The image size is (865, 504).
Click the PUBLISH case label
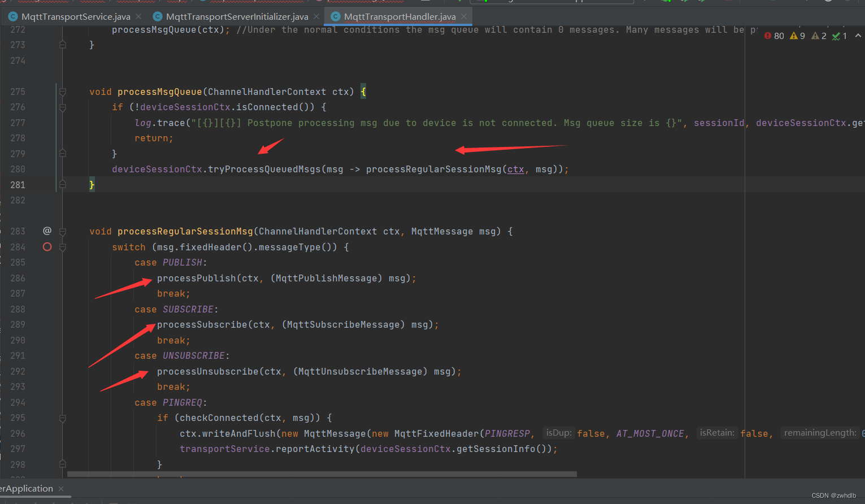(x=182, y=263)
